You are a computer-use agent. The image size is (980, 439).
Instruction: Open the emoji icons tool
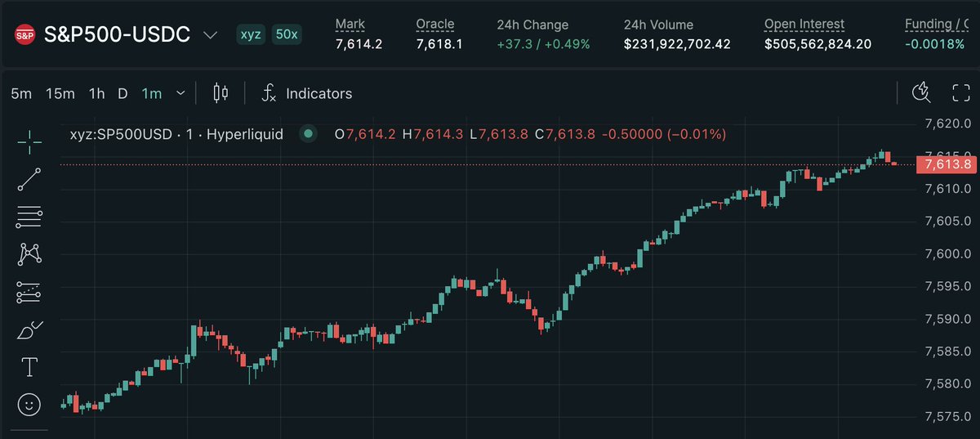point(29,405)
